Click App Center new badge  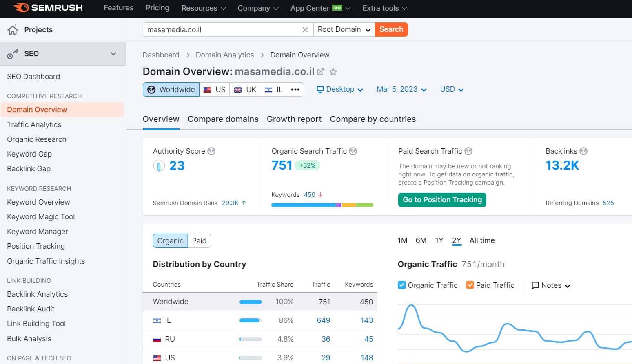(337, 7)
